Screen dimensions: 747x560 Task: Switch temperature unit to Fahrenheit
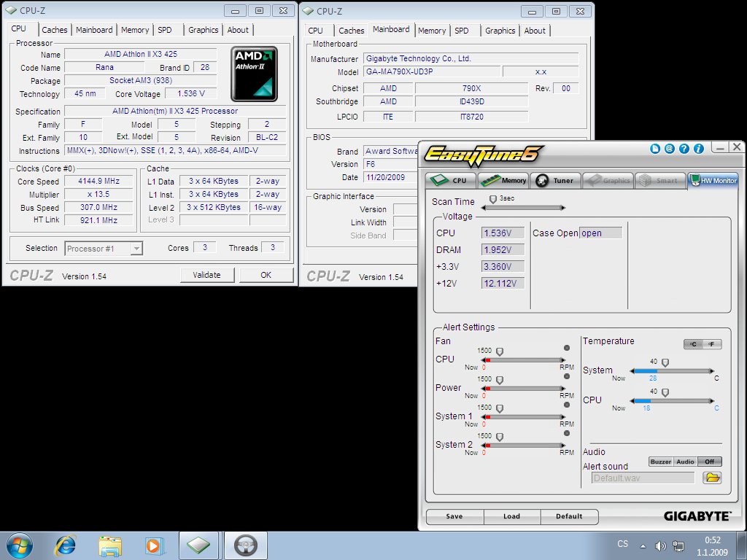coord(712,344)
